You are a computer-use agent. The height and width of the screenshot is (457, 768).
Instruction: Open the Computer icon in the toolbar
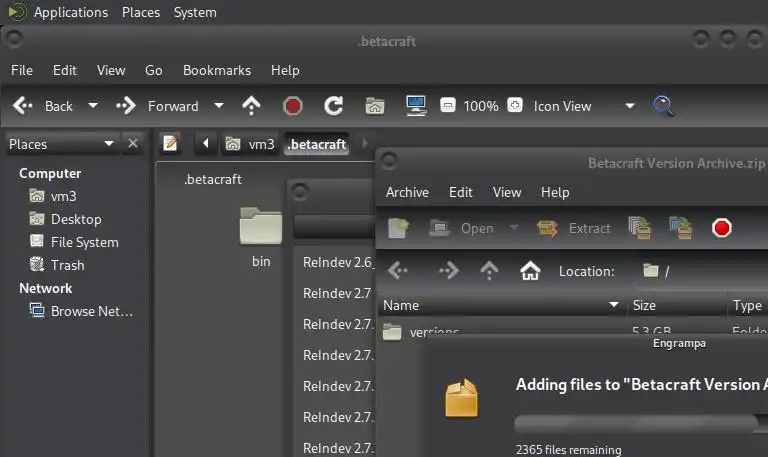[416, 106]
